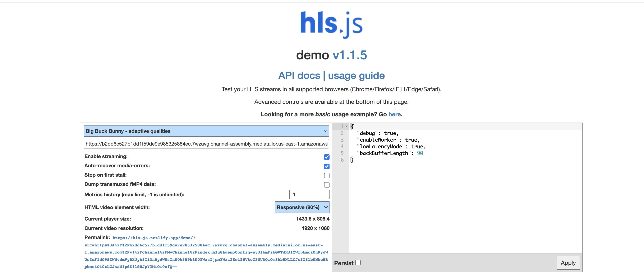644x279 pixels.
Task: Click the video resolution value 1920 x 1080
Action: click(316, 228)
